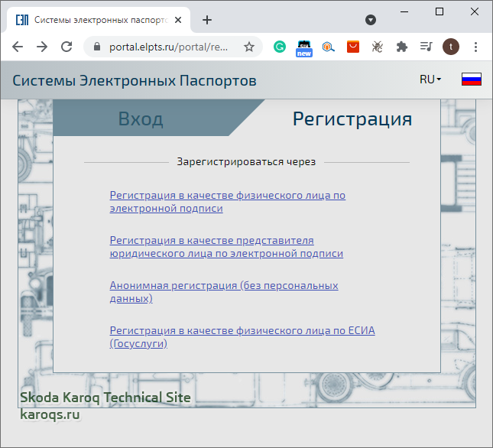The width and height of the screenshot is (493, 448).
Task: Open a new browser tab
Action: pos(206,20)
